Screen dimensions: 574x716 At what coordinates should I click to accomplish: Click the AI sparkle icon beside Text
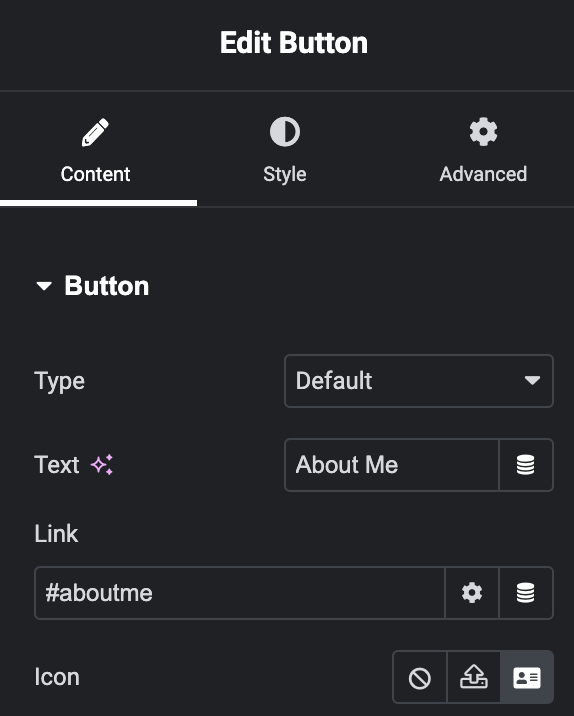[x=101, y=465]
